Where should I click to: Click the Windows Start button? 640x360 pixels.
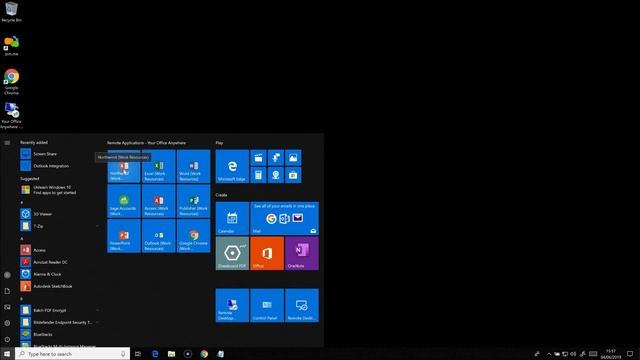(7, 354)
